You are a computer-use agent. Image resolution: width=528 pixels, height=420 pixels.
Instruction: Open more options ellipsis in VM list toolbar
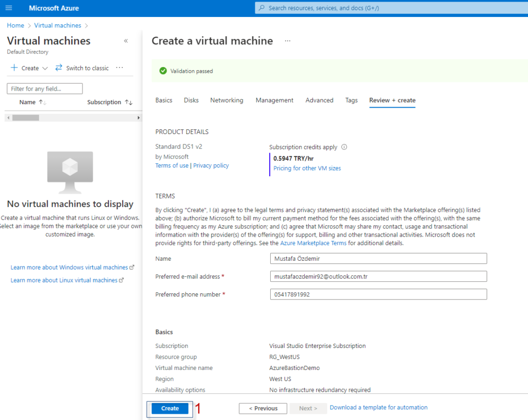point(120,68)
